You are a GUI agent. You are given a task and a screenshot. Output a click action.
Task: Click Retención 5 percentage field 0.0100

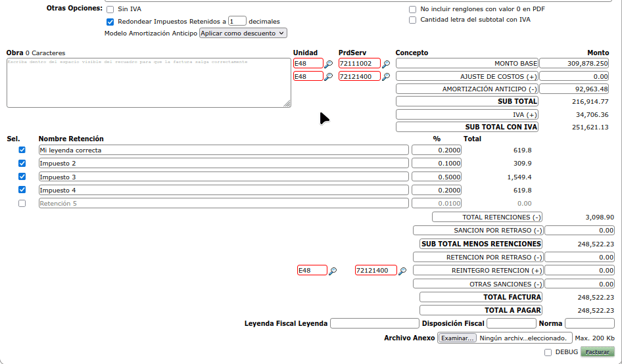(x=437, y=204)
